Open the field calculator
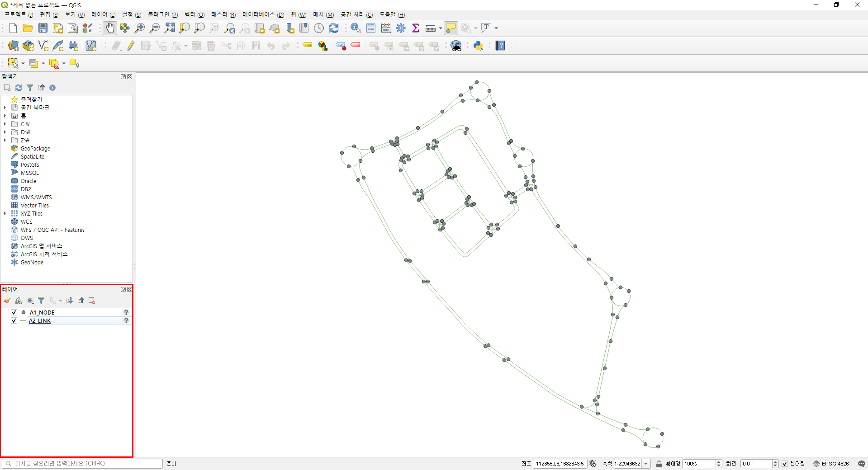The width and height of the screenshot is (868, 470). click(x=386, y=28)
